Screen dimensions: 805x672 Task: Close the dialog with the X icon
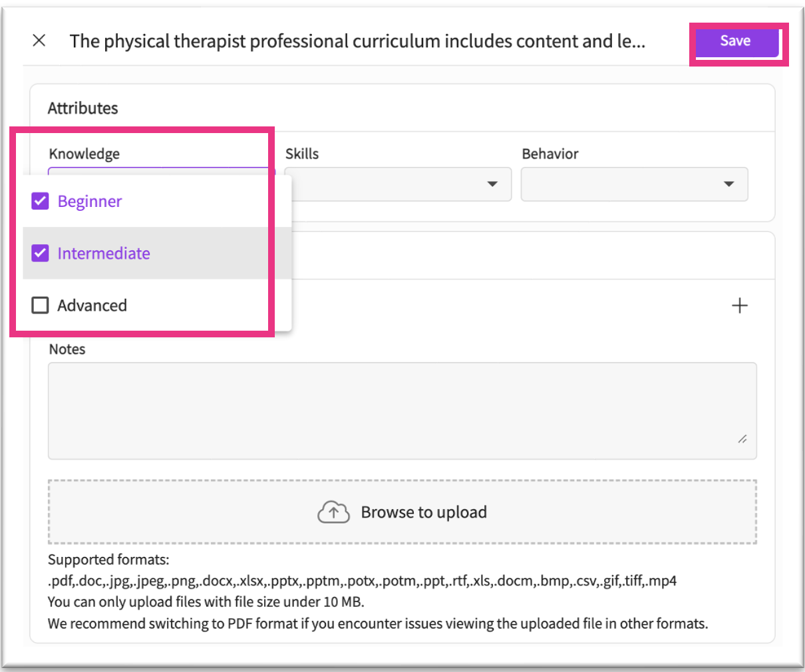(39, 41)
